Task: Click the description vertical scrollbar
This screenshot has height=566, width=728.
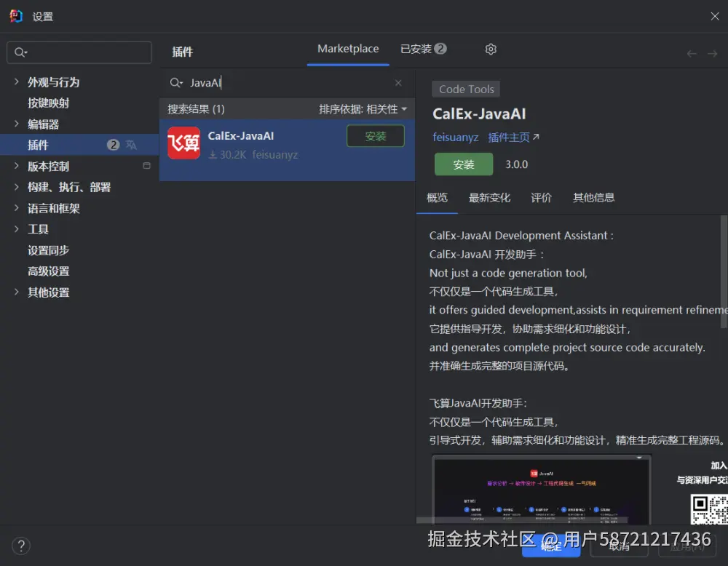Action: click(724, 271)
